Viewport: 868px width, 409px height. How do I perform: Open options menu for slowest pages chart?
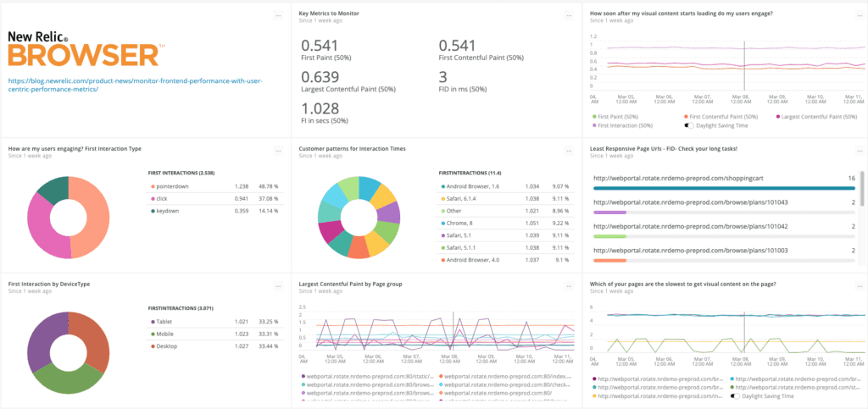coord(860,286)
